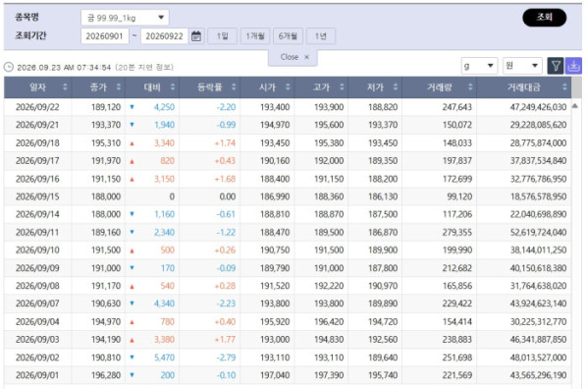Expand the 원 currency dropdown

[x=522, y=66]
